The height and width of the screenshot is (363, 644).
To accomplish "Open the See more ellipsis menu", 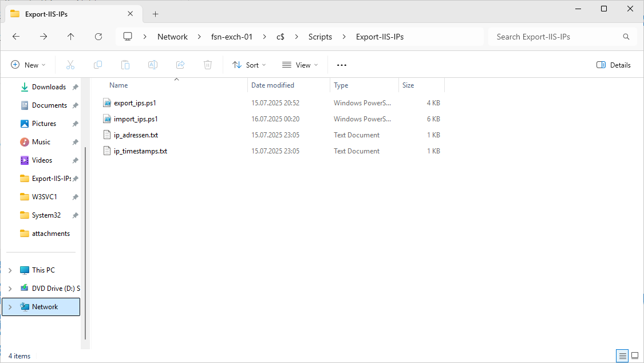I will pos(342,65).
